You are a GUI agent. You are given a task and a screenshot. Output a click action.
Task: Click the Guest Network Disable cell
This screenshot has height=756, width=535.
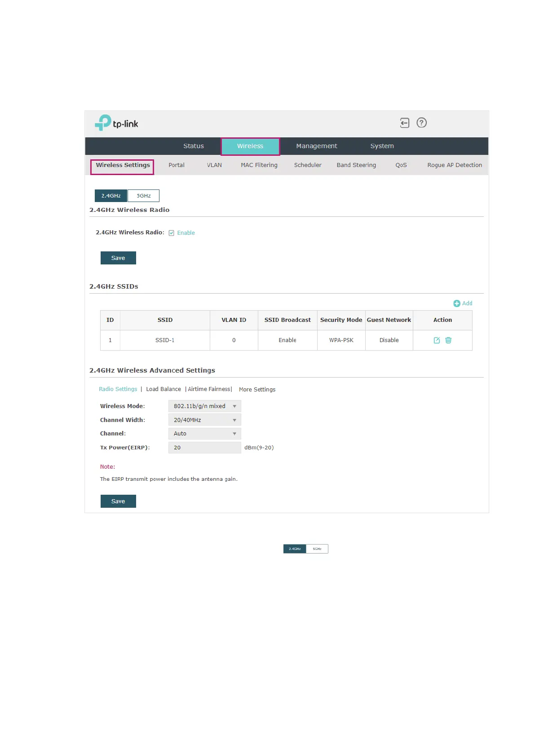[x=389, y=340]
